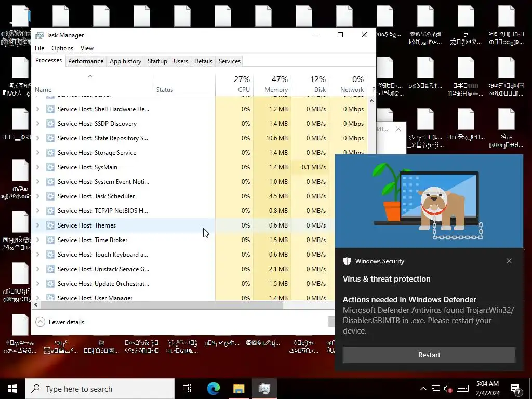This screenshot has height=399, width=532.
Task: Open the Options menu
Action: [x=62, y=48]
